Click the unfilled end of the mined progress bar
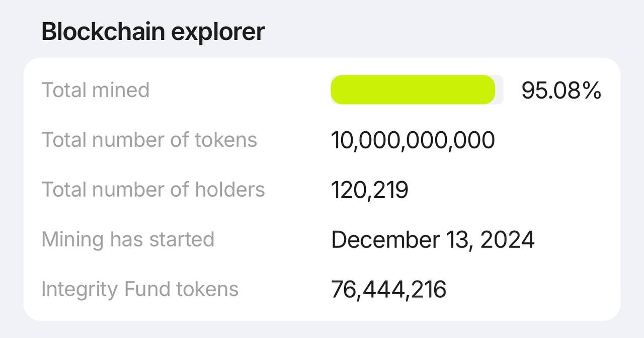The width and height of the screenshot is (644, 338). coord(500,90)
